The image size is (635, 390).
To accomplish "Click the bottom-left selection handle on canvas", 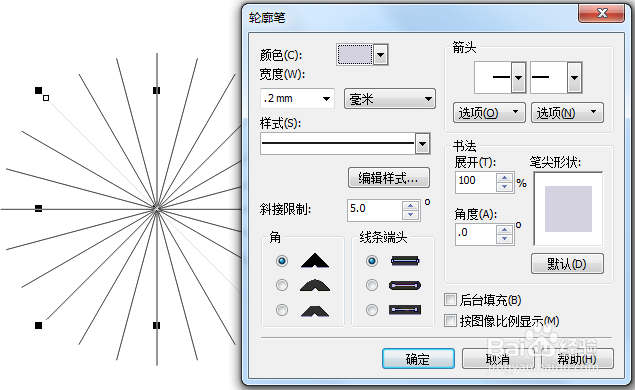I will point(38,325).
